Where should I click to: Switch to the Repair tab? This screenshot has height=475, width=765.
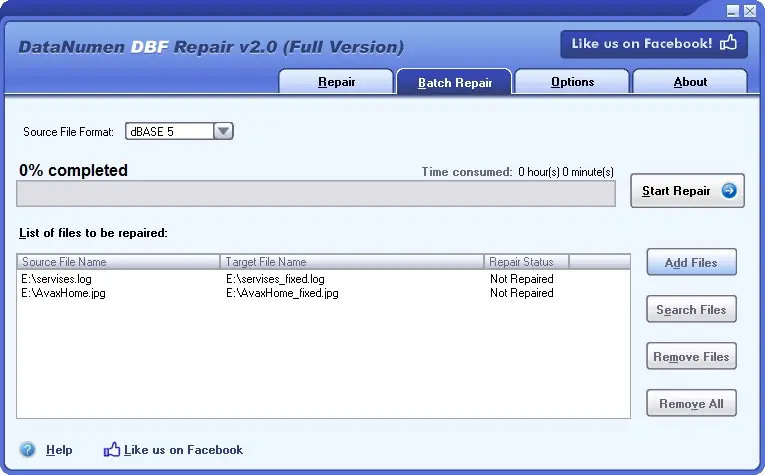pos(336,81)
